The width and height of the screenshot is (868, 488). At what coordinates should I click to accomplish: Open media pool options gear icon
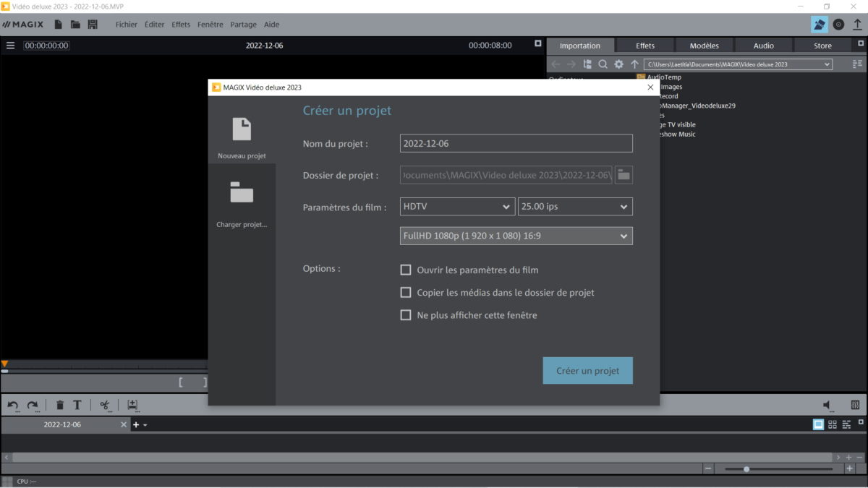click(618, 64)
